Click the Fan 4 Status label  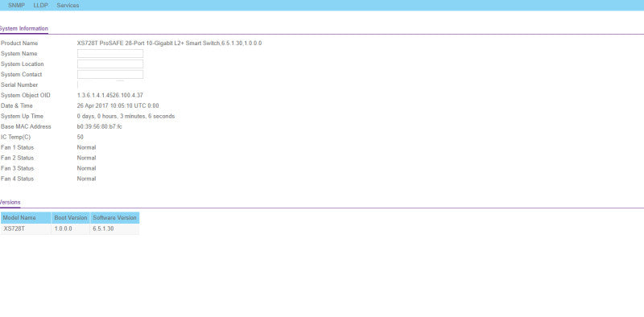tap(17, 179)
